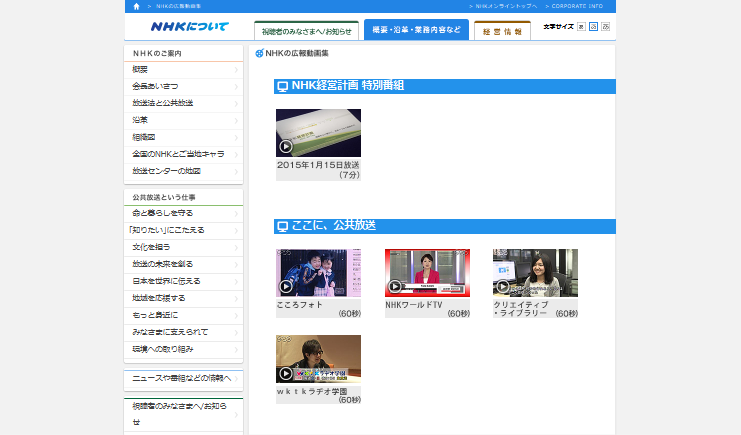Set the largest 文字サイズ option
Screen dimensions: 741x435
(605, 26)
